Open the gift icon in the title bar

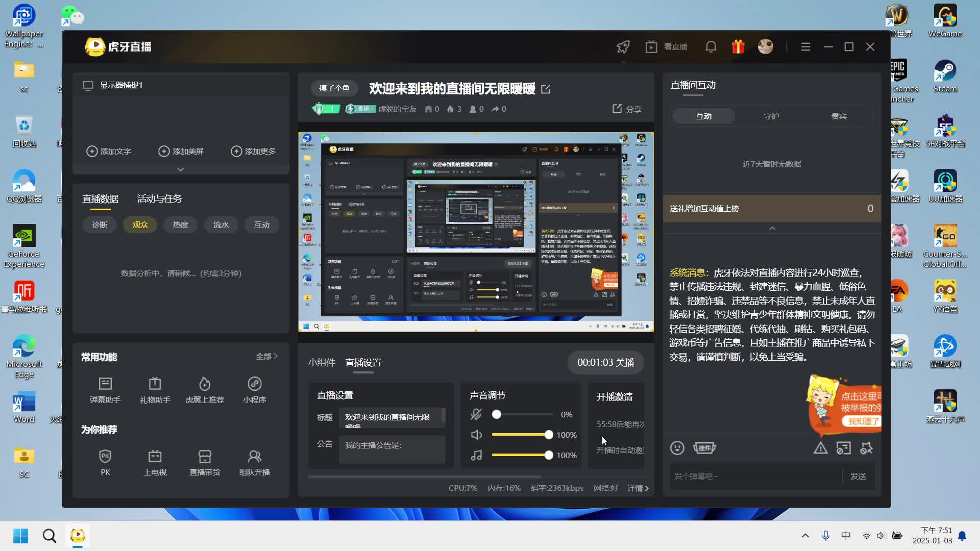click(x=738, y=46)
